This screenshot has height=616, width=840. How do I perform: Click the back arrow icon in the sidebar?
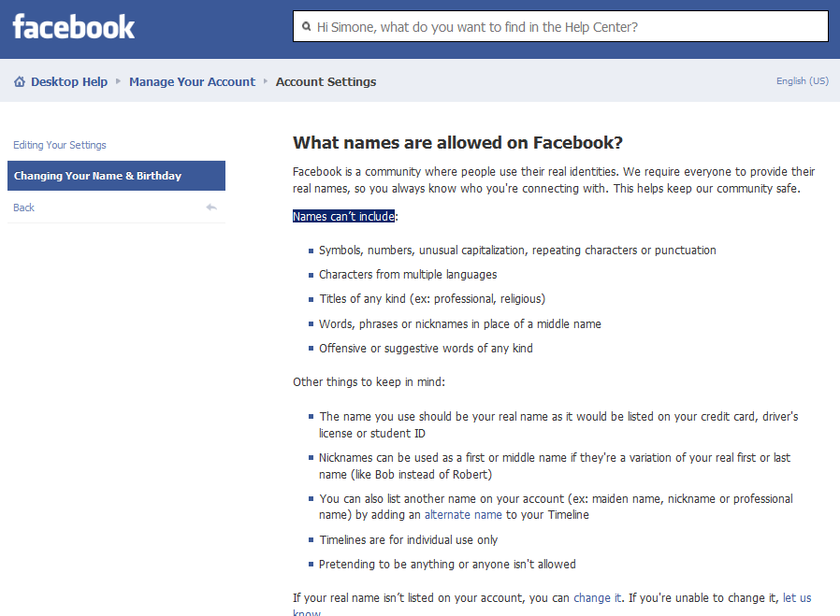click(x=211, y=208)
